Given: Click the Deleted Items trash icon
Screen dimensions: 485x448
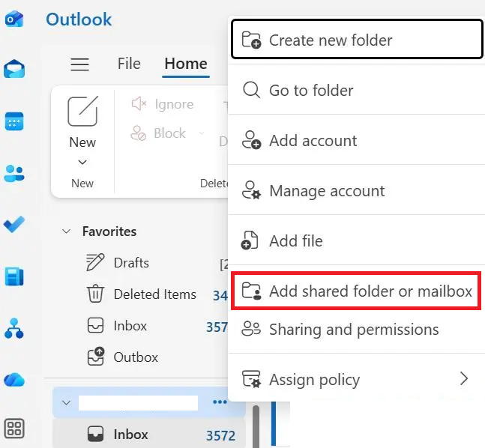Looking at the screenshot, I should (95, 294).
